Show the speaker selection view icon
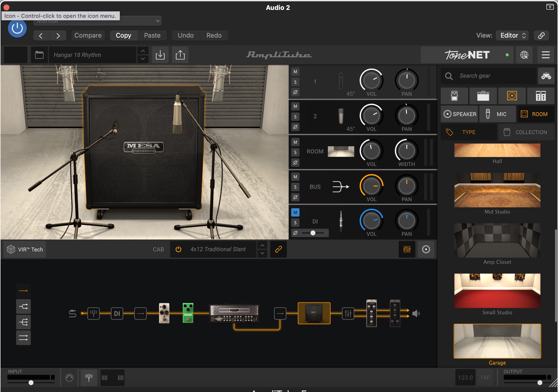 pyautogui.click(x=426, y=249)
